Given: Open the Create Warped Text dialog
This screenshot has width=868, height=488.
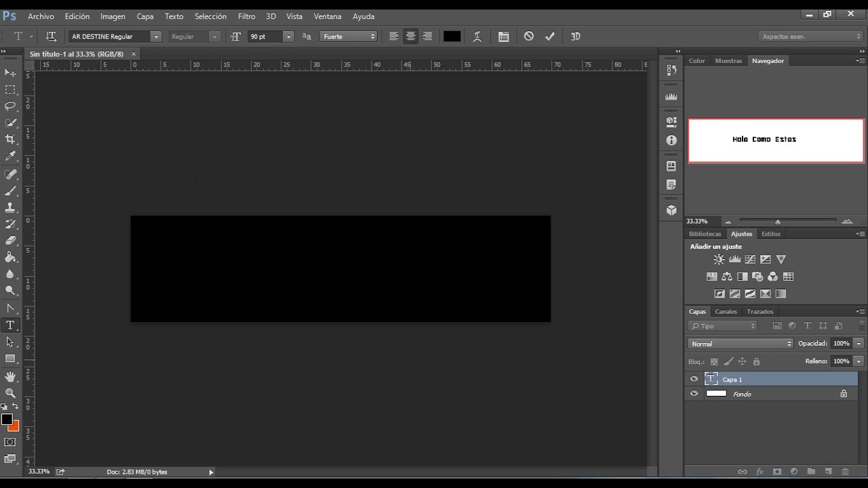Looking at the screenshot, I should point(477,37).
